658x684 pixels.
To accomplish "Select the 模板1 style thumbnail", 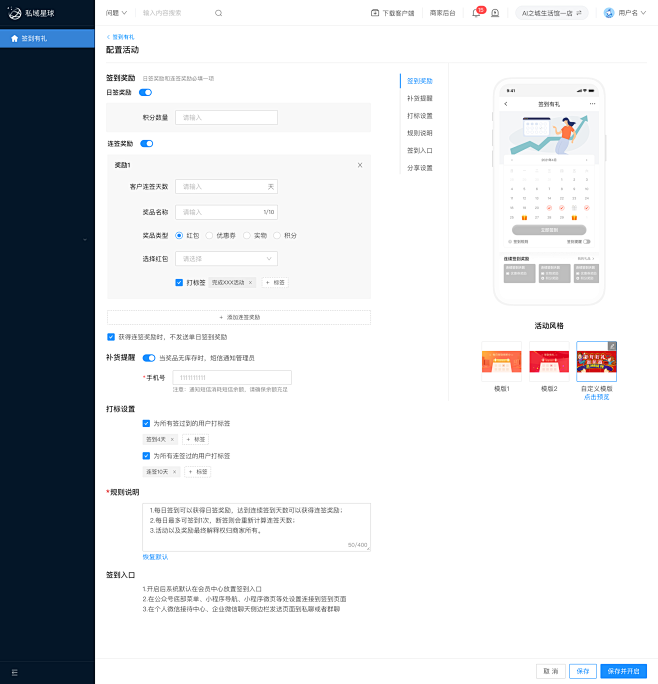I will [x=501, y=362].
